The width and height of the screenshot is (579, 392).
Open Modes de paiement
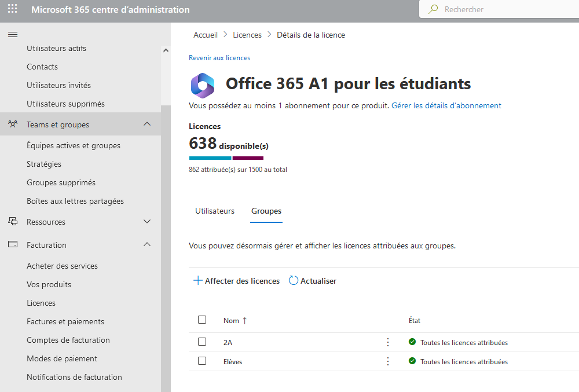coord(62,358)
